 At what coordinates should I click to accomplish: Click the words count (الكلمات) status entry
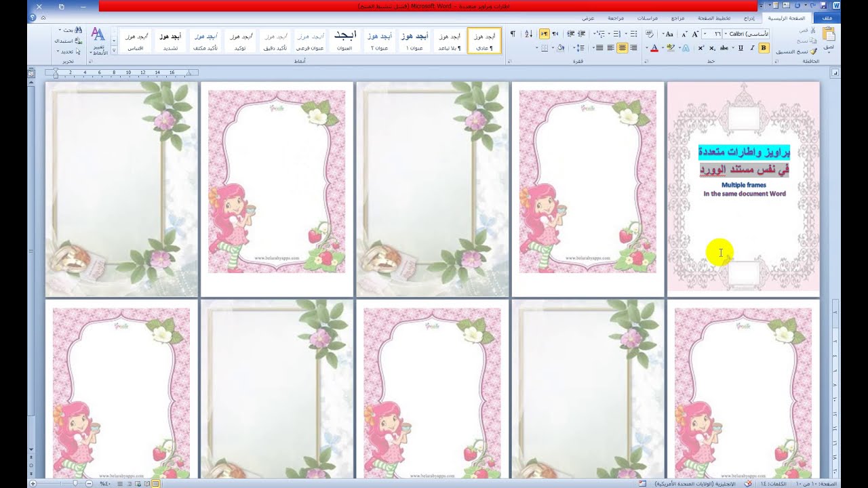[772, 483]
